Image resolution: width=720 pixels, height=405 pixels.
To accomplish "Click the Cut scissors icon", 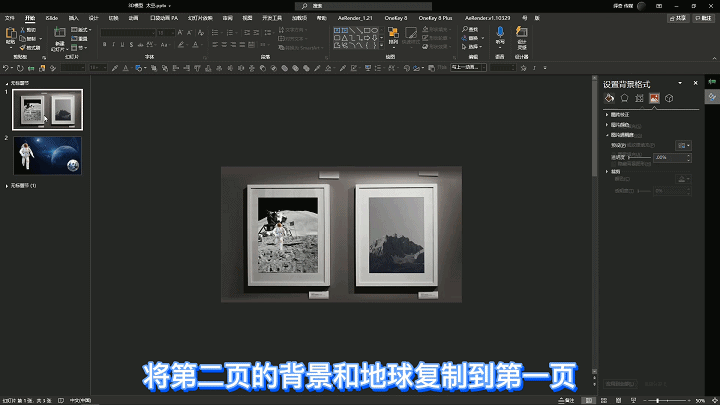I will click(22, 30).
